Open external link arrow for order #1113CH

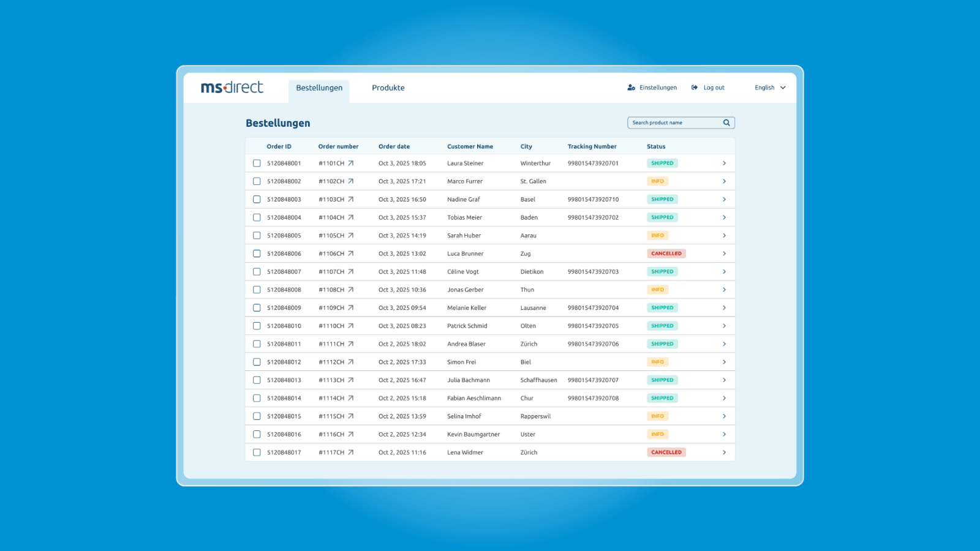pos(351,380)
